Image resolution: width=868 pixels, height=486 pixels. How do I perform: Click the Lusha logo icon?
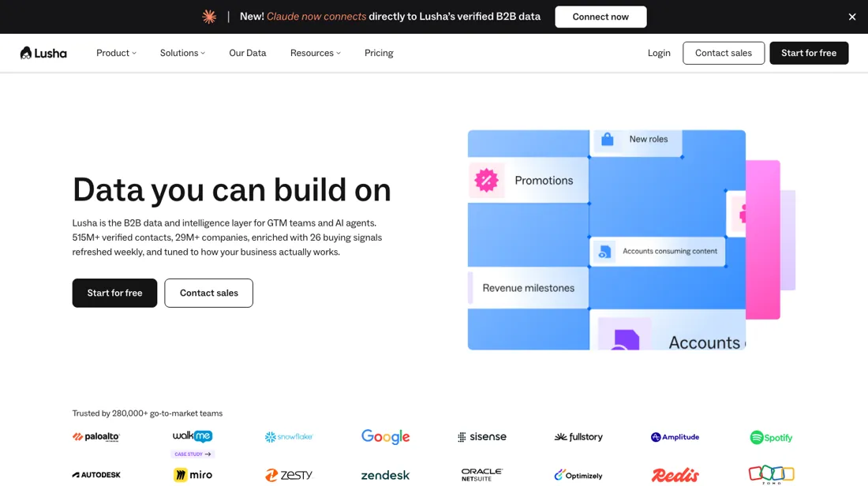pyautogui.click(x=25, y=53)
